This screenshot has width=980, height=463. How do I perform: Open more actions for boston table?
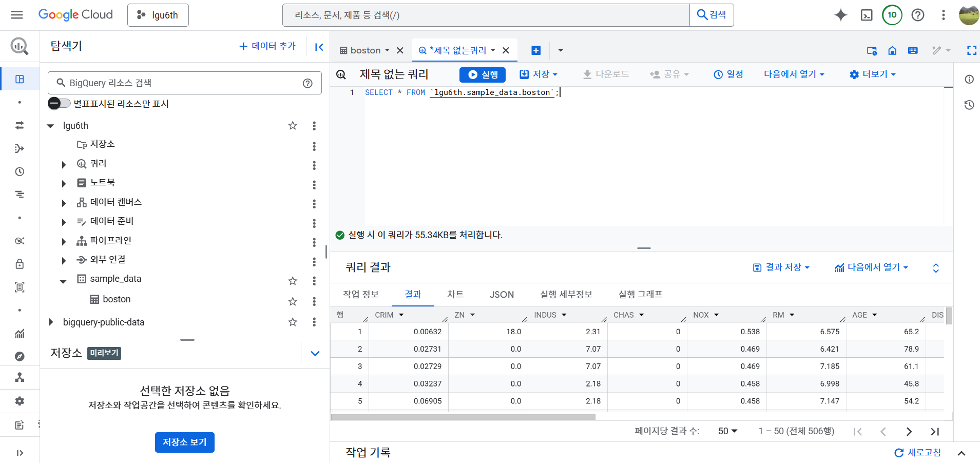pyautogui.click(x=314, y=301)
